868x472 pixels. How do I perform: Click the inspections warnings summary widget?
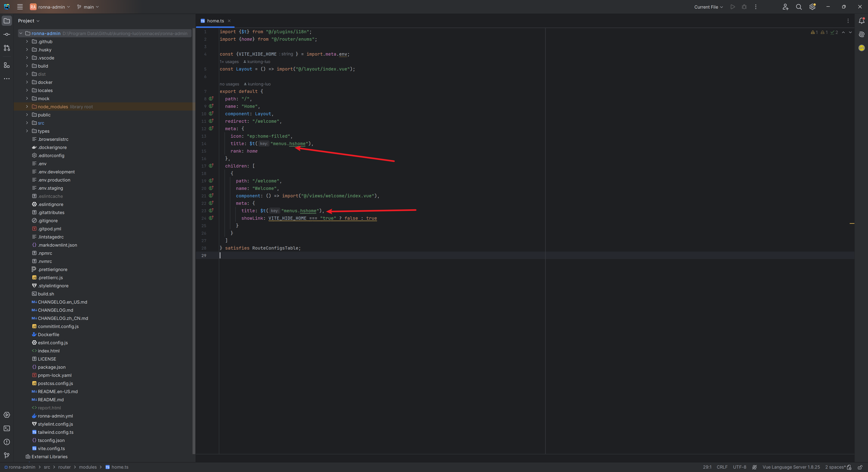(x=824, y=32)
